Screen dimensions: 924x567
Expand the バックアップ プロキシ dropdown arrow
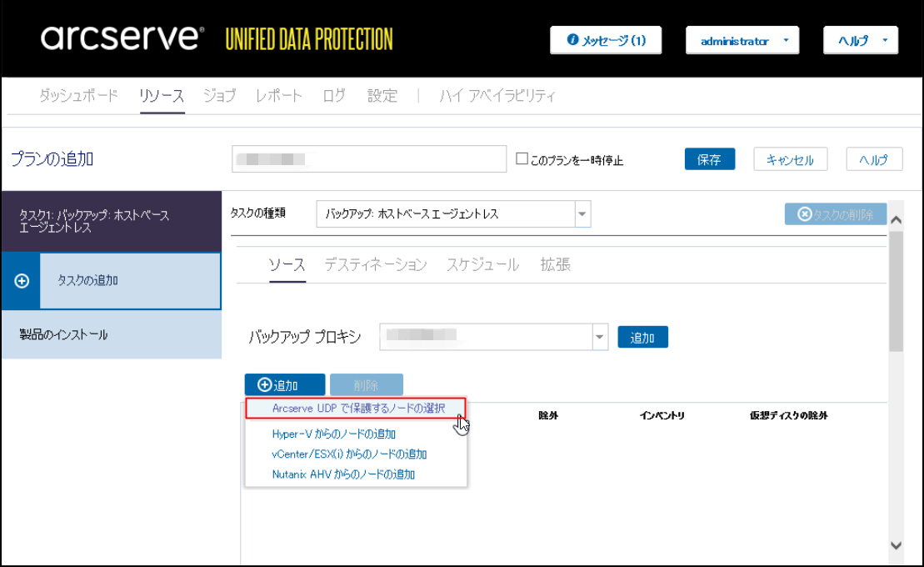click(599, 337)
